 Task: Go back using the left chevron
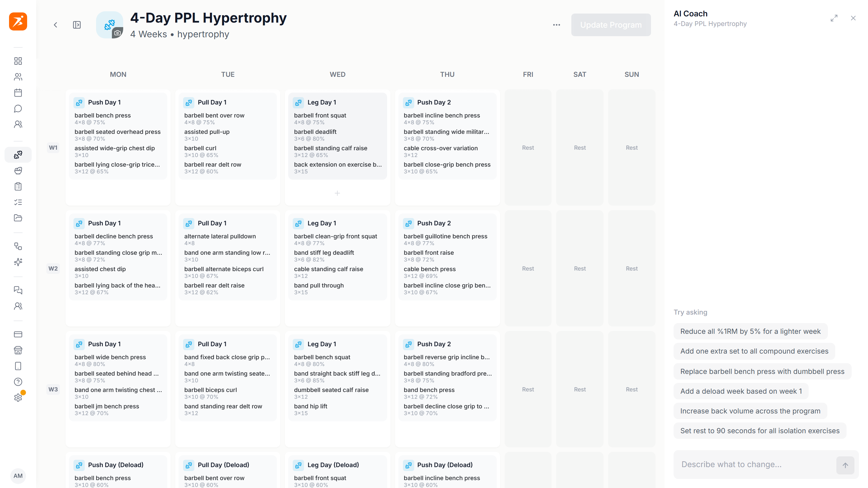(x=56, y=25)
